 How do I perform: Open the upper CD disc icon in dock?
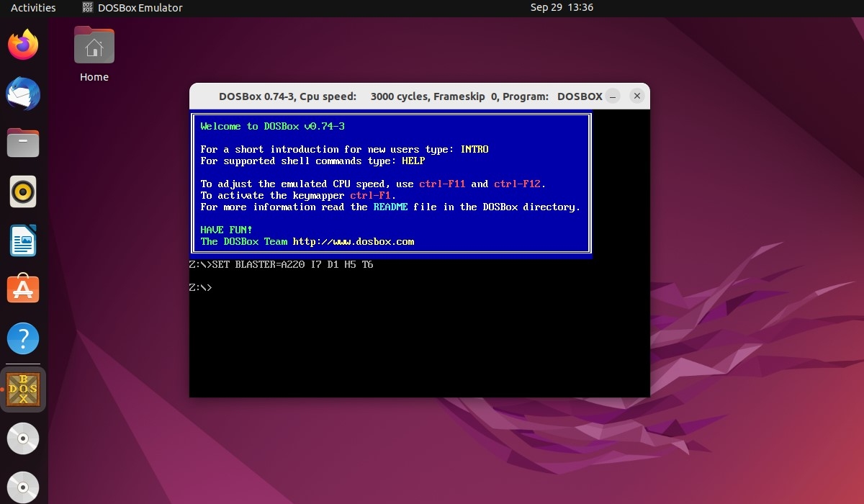tap(23, 438)
